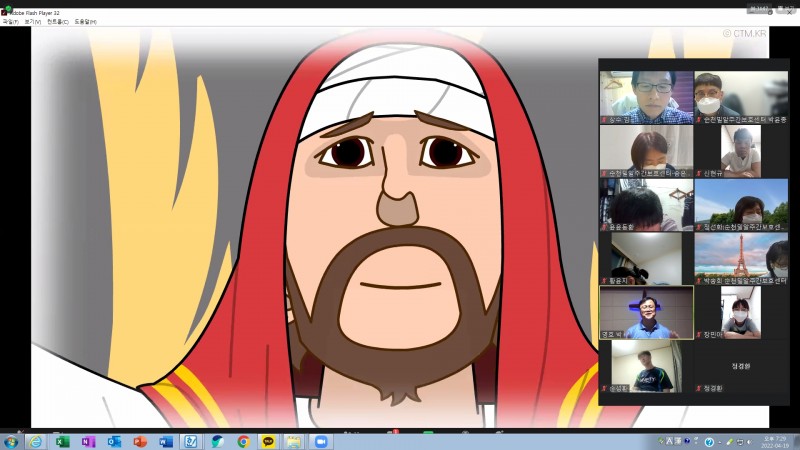Open Outlook from the taskbar
This screenshot has width=800, height=450.
click(x=114, y=441)
